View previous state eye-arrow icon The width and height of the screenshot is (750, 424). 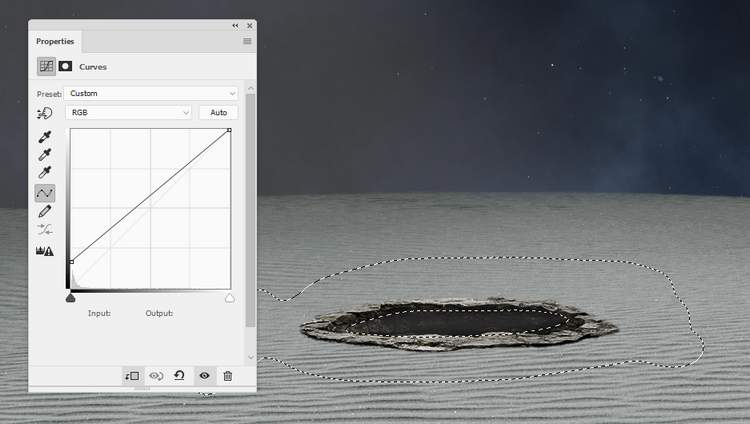(x=156, y=376)
